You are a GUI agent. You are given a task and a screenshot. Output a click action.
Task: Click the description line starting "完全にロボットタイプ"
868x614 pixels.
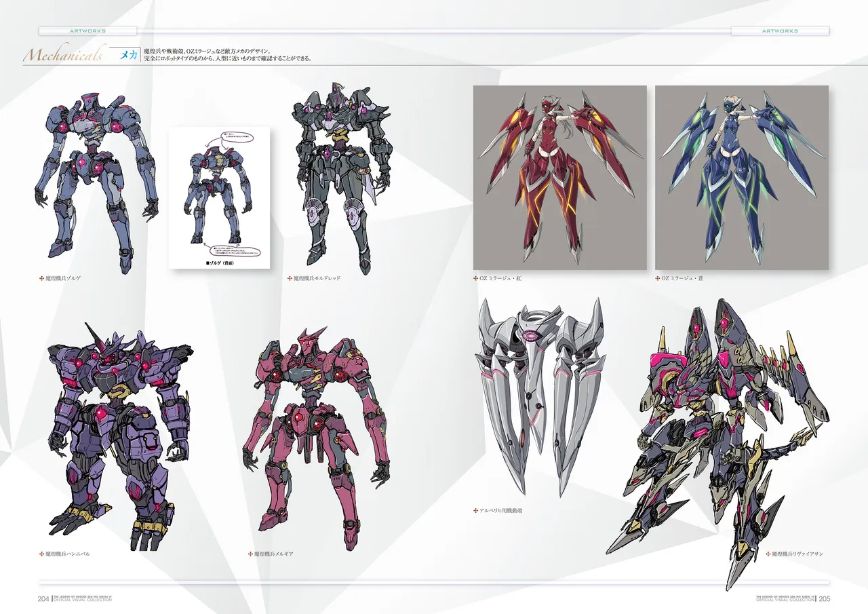pyautogui.click(x=229, y=59)
